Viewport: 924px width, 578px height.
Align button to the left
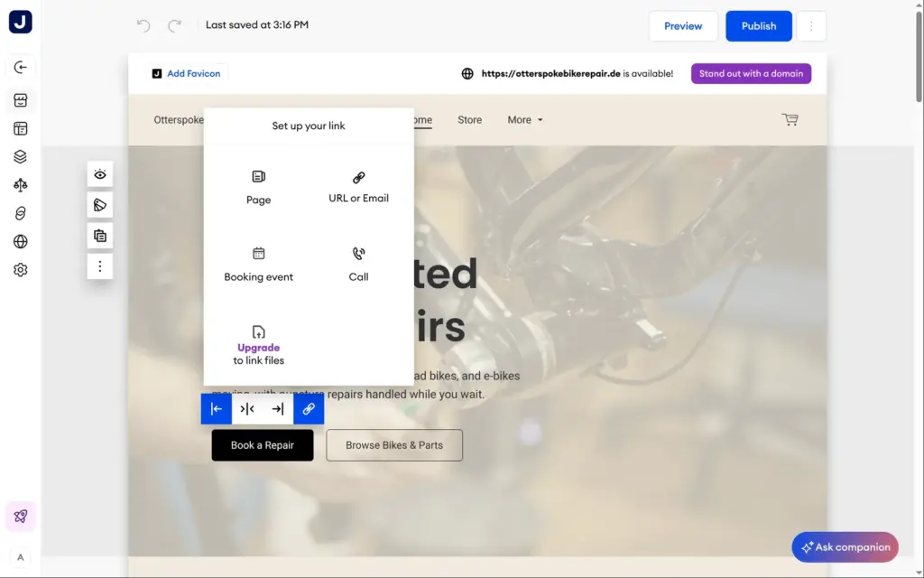(217, 409)
